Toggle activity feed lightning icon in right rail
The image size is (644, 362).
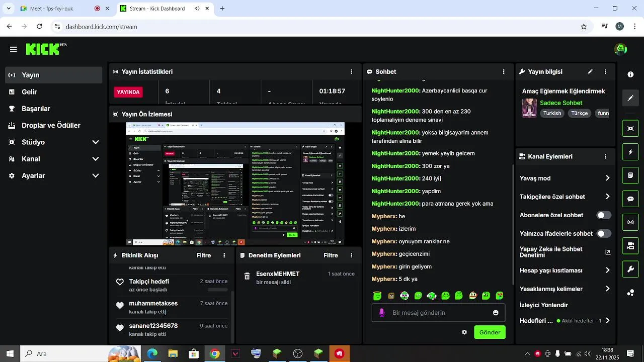click(630, 152)
